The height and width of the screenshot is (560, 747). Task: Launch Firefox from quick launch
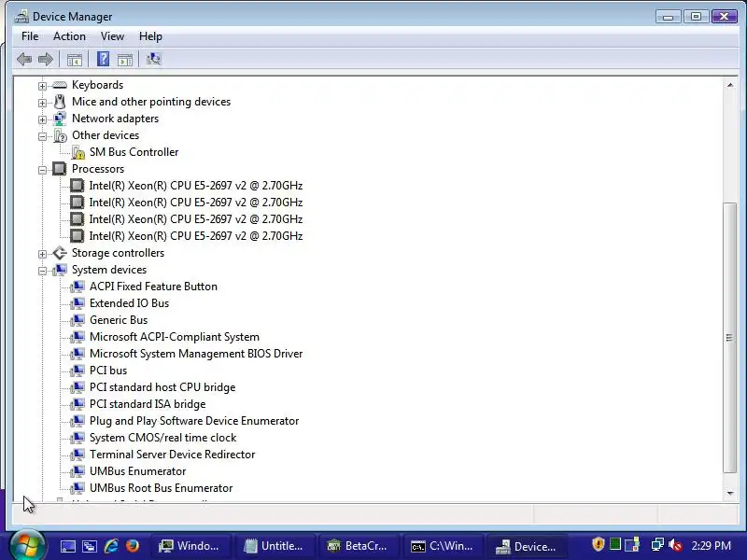[133, 546]
